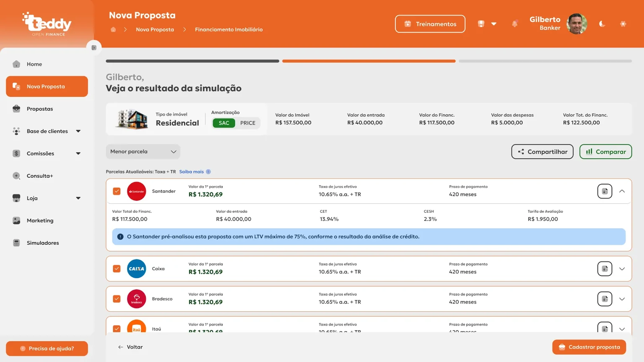Uncheck the Santander offer checkbox

pyautogui.click(x=117, y=191)
